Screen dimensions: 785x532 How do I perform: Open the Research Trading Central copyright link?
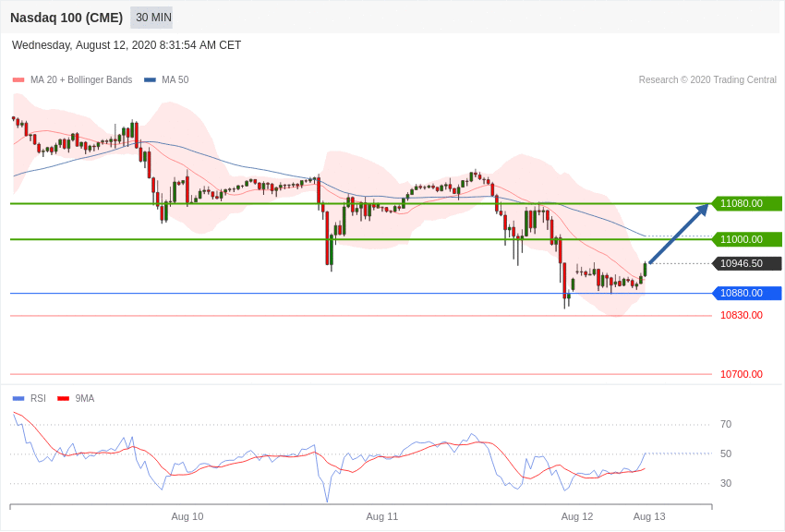coord(707,80)
